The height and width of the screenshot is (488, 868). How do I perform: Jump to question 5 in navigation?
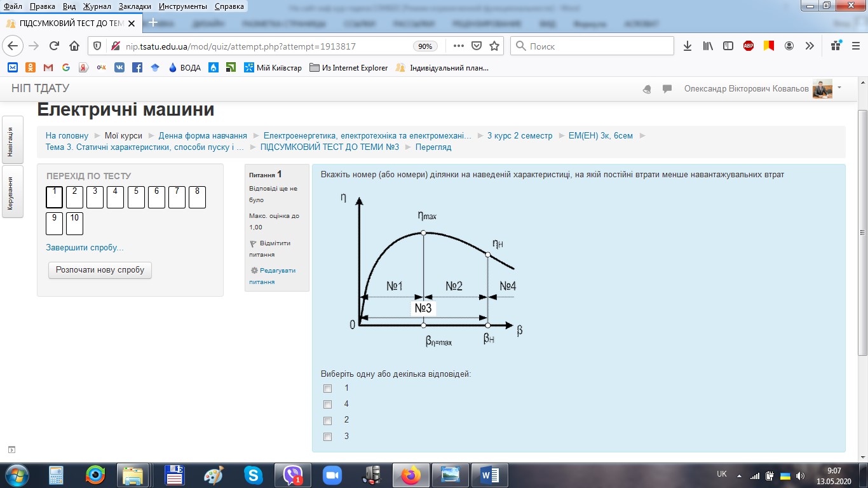[136, 197]
